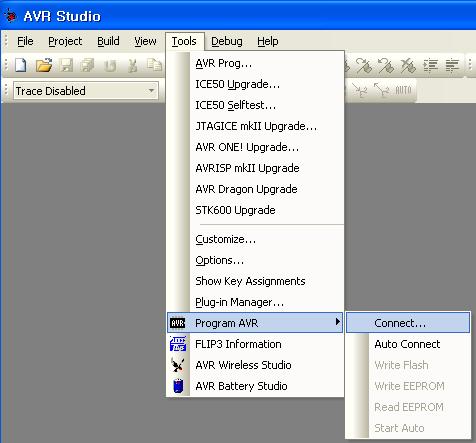Click the AVR Battery Studio battery icon
This screenshot has height=443, width=476.
click(x=178, y=386)
